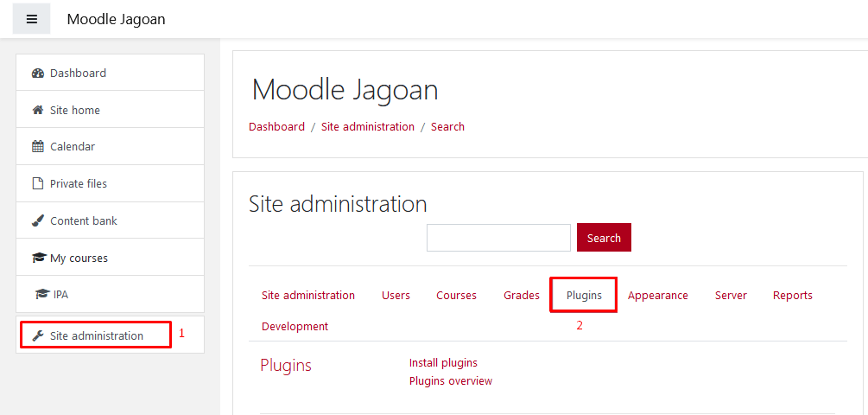
Task: Click the Dashboard speedometer icon
Action: [38, 73]
